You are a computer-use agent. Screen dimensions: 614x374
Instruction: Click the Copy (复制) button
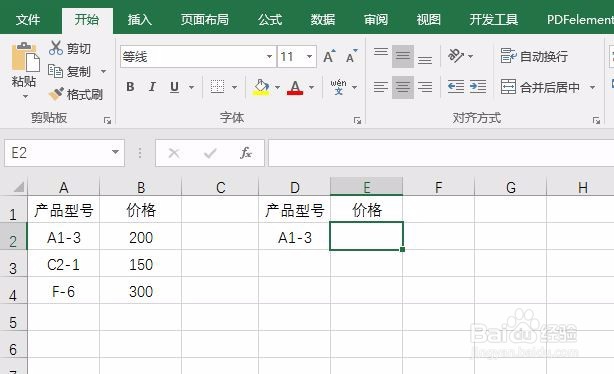69,71
